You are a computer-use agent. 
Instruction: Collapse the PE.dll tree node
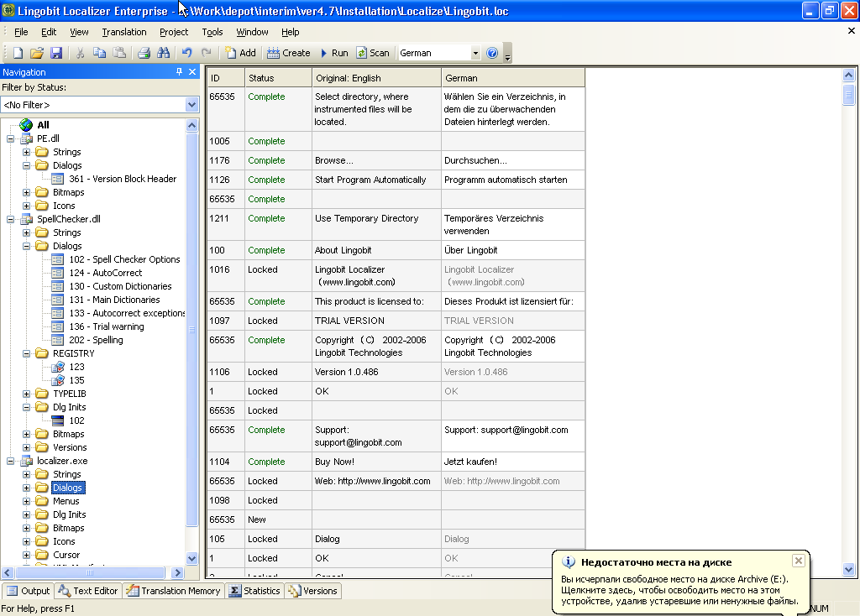[10, 138]
